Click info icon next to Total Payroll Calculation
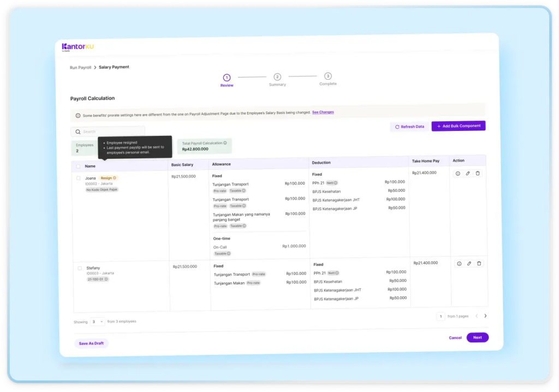 [225, 143]
